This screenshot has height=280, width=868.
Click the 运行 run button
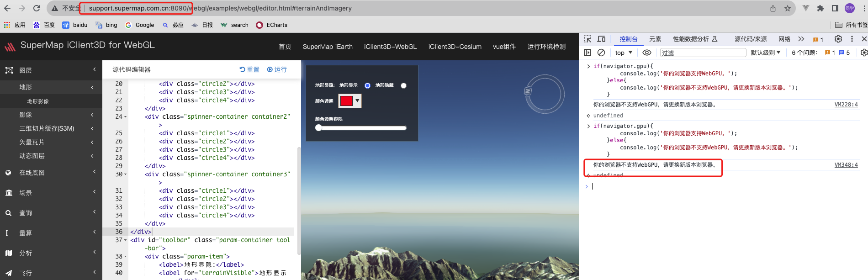point(277,69)
